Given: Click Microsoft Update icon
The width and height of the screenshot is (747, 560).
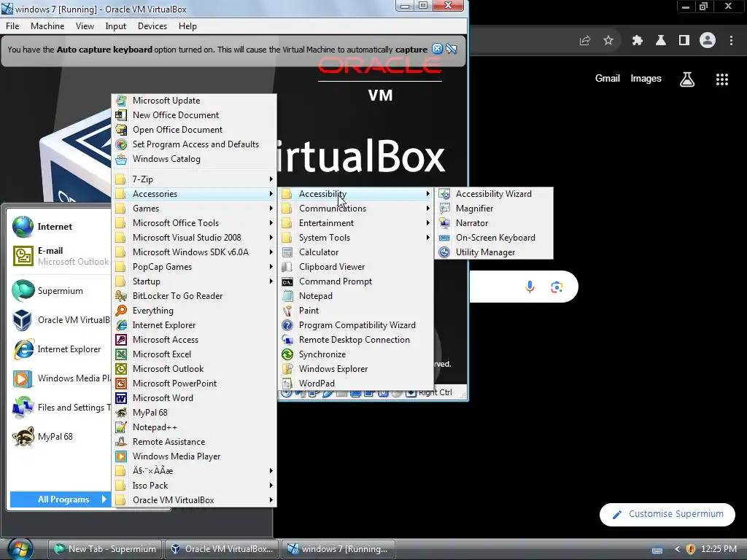Looking at the screenshot, I should [x=121, y=101].
